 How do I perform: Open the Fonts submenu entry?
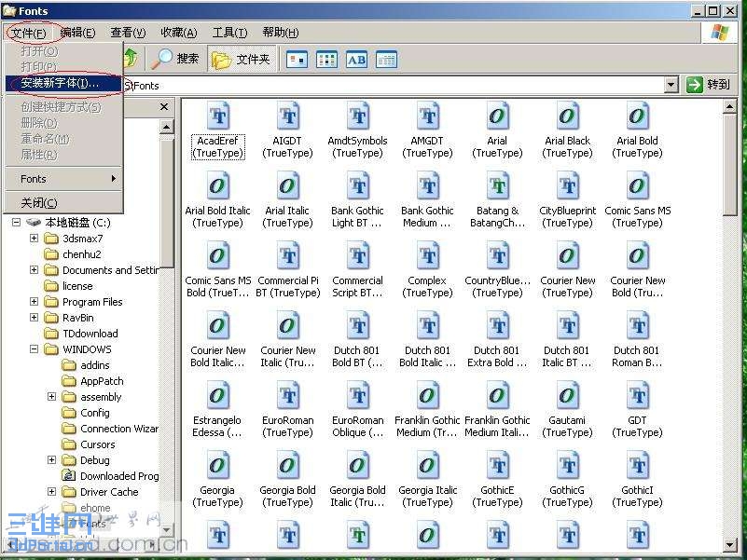(x=63, y=179)
